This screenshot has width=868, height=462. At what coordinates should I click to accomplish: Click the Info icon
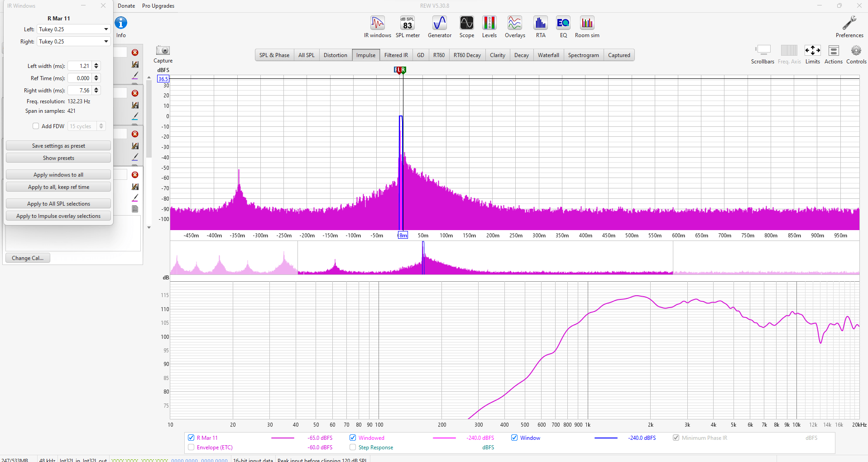(121, 23)
